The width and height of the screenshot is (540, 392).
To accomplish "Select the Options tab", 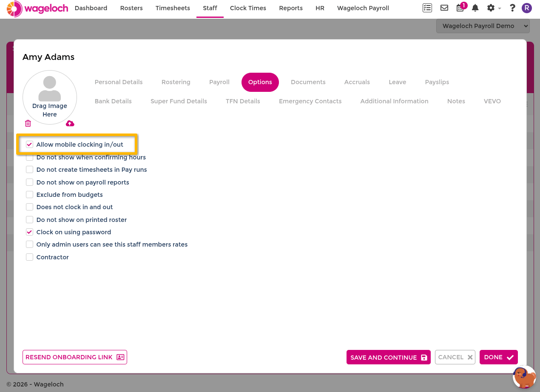I will coord(260,82).
